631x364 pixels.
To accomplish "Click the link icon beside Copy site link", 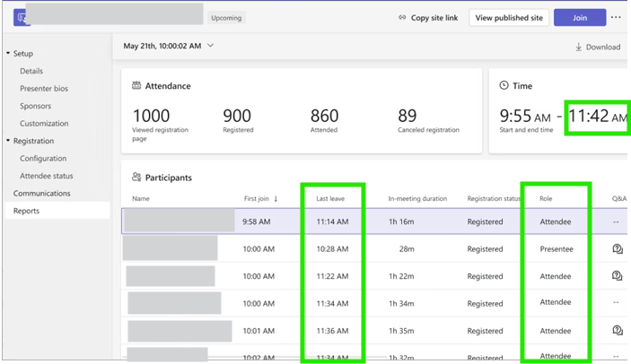I will (402, 17).
